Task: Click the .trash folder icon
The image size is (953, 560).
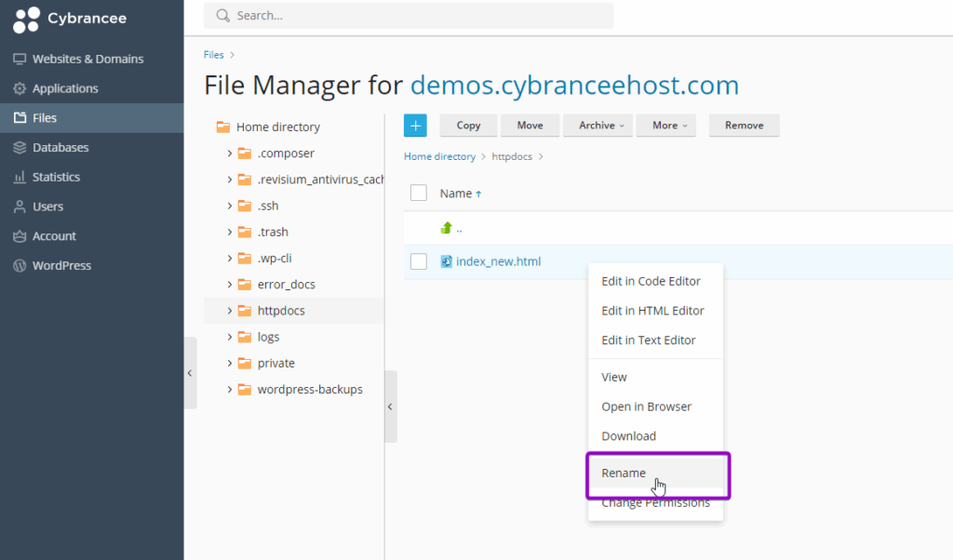Action: 245,232
